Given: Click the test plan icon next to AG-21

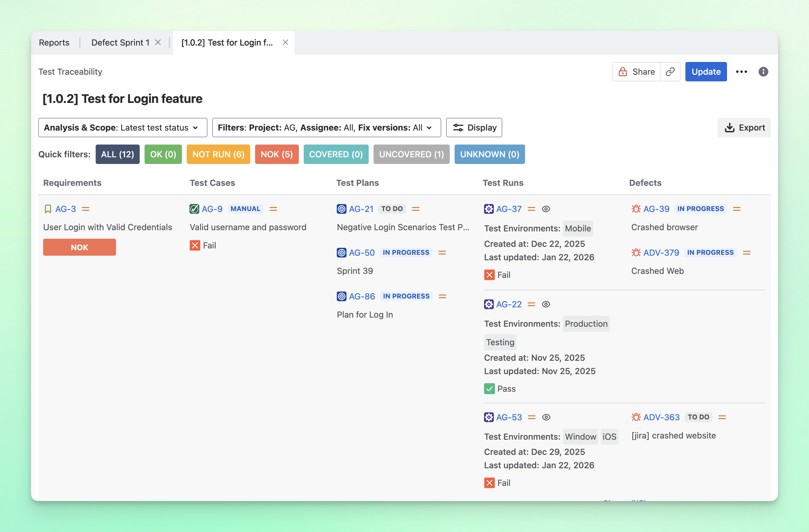Looking at the screenshot, I should tap(341, 209).
